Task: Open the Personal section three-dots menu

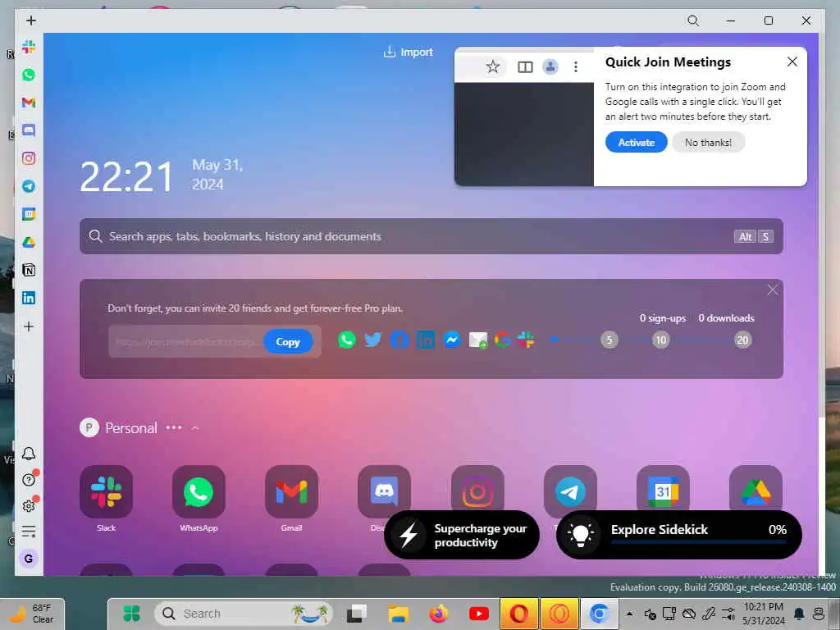Action: 174,427
